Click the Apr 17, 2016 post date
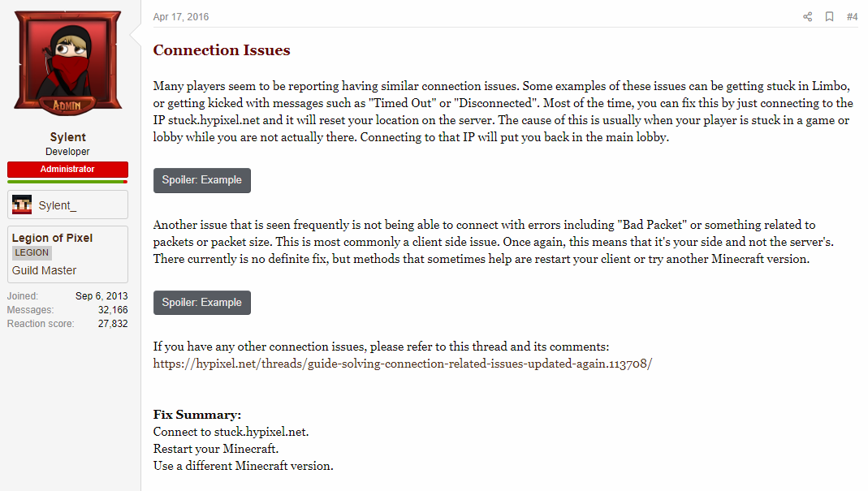868x491 pixels. (x=181, y=16)
